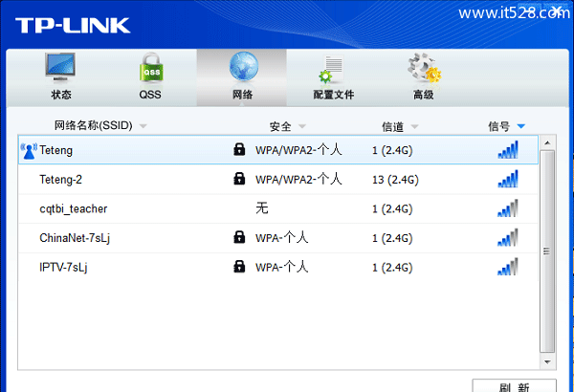The height and width of the screenshot is (392, 574).
Task: Select the ChinaNet-7sLj network name
Action: pos(75,238)
